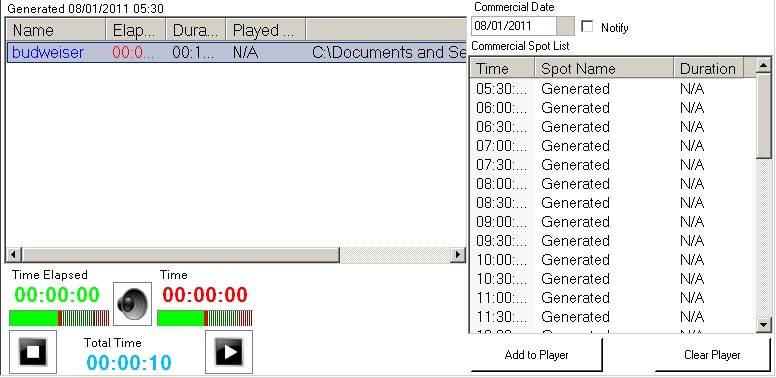Start playback with the play button

tap(229, 352)
